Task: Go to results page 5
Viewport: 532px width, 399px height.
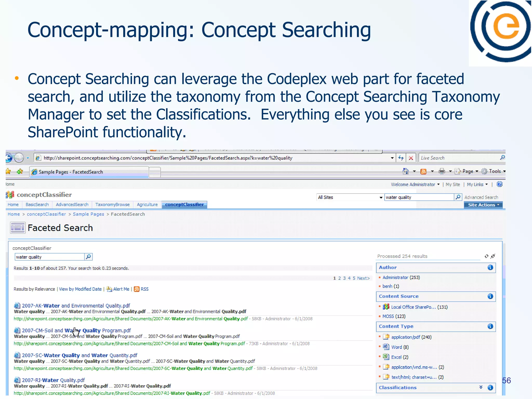Action: pyautogui.click(x=354, y=278)
